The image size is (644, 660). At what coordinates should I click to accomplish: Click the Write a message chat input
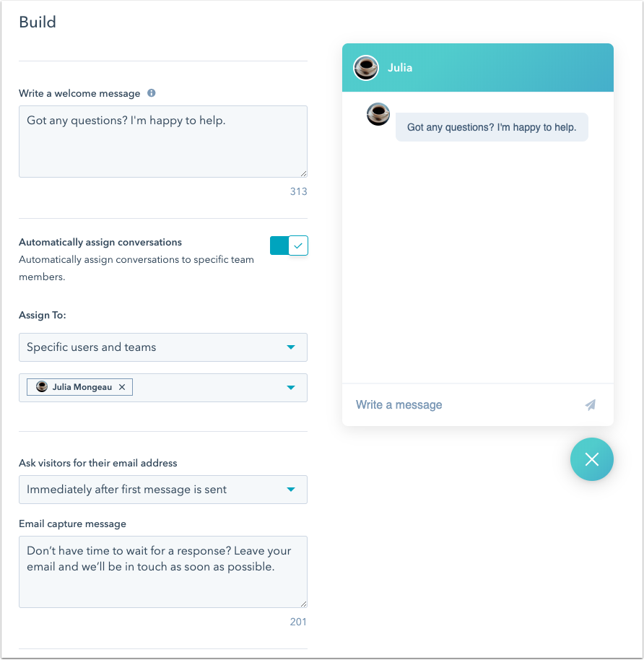pyautogui.click(x=462, y=404)
